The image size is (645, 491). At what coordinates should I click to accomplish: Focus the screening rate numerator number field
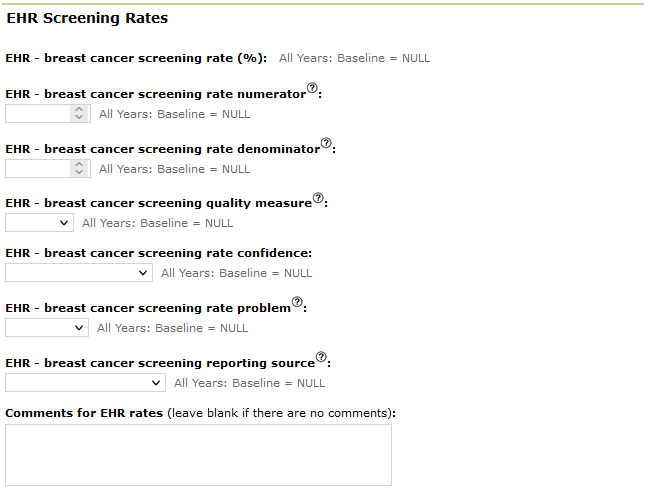pos(38,114)
